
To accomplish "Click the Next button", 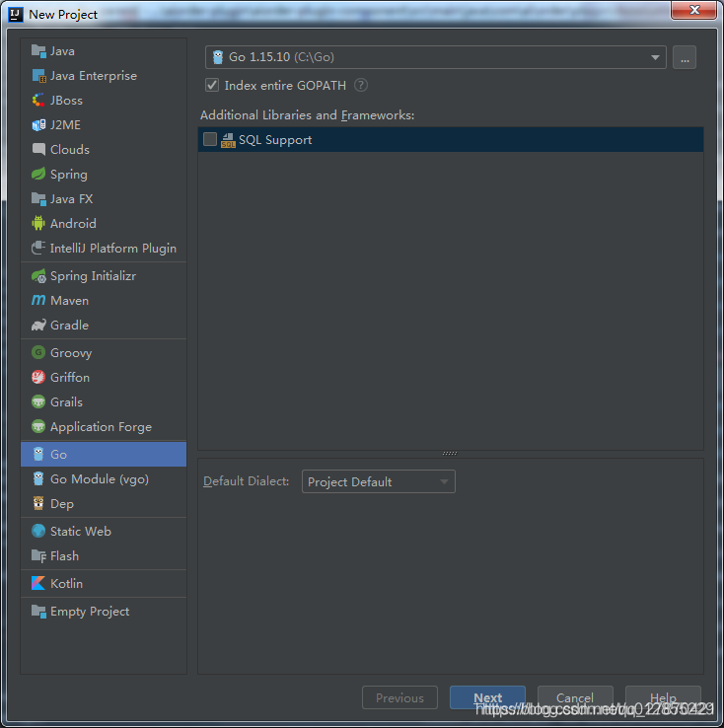I will tap(487, 697).
